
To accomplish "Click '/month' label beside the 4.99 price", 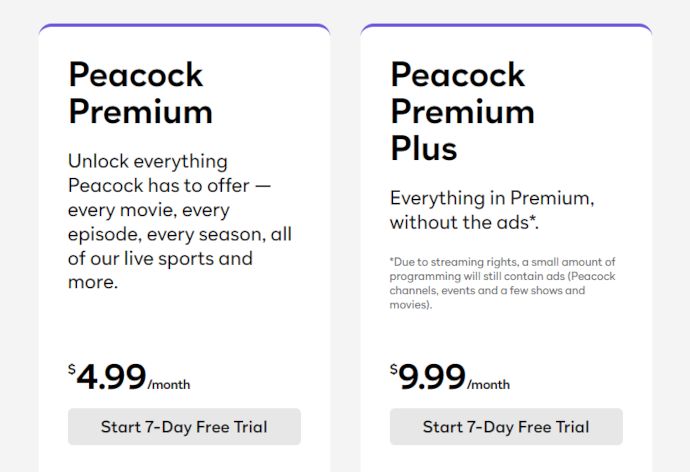I will (169, 384).
